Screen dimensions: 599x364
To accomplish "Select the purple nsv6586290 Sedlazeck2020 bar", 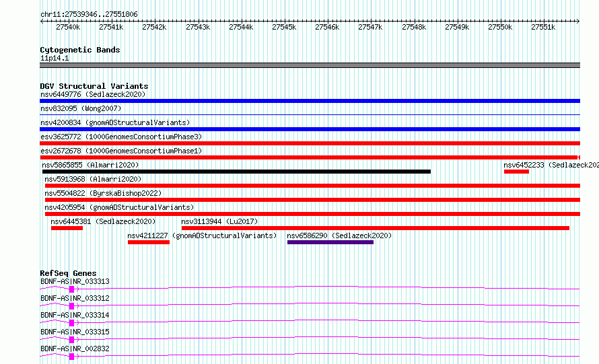I will tap(330, 242).
